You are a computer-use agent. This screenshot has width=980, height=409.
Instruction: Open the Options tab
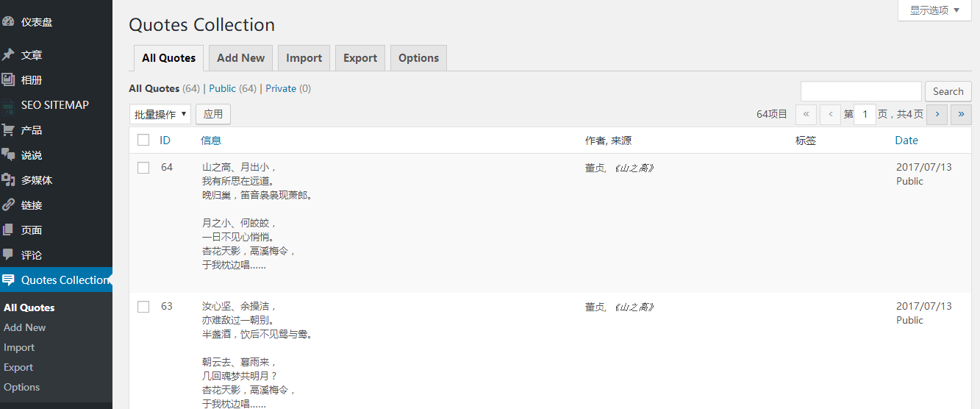point(418,58)
